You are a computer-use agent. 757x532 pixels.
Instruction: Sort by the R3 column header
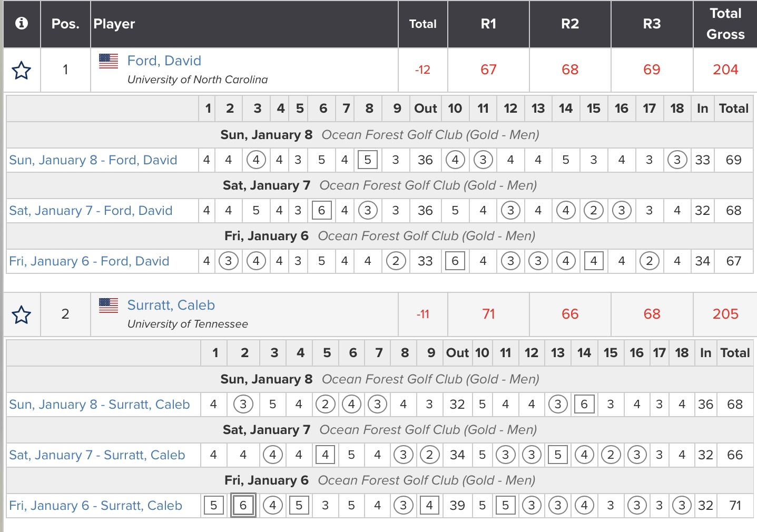(x=652, y=24)
